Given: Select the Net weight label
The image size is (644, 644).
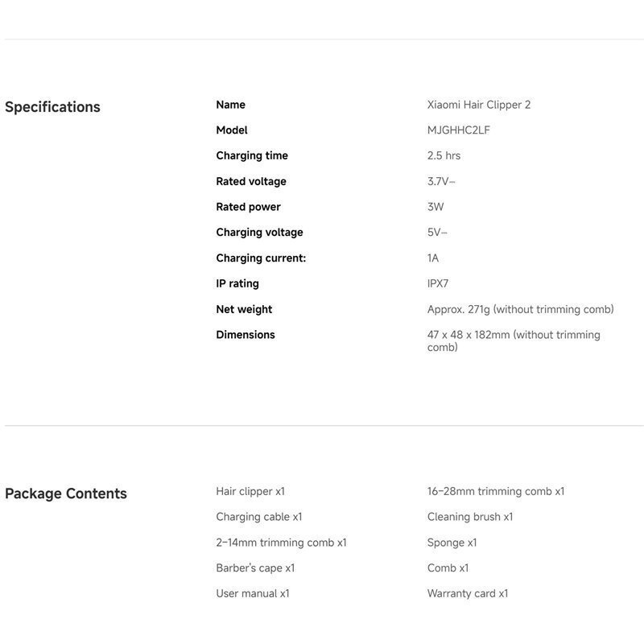Looking at the screenshot, I should [x=244, y=310].
